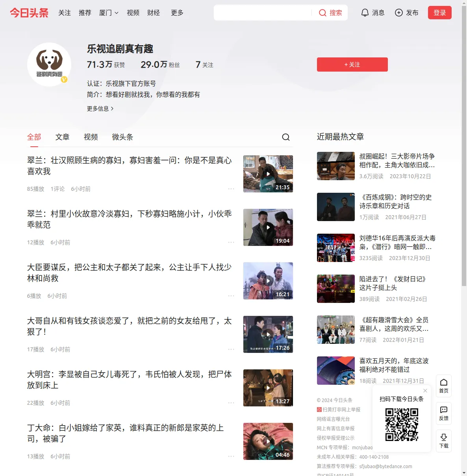Open the 更多 navigation menu
Screen dimensions: 467x476
177,13
